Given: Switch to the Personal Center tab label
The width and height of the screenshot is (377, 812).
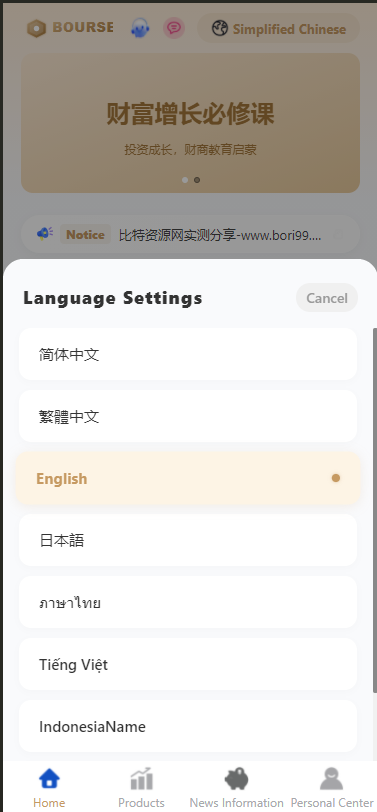Looking at the screenshot, I should (x=332, y=803).
